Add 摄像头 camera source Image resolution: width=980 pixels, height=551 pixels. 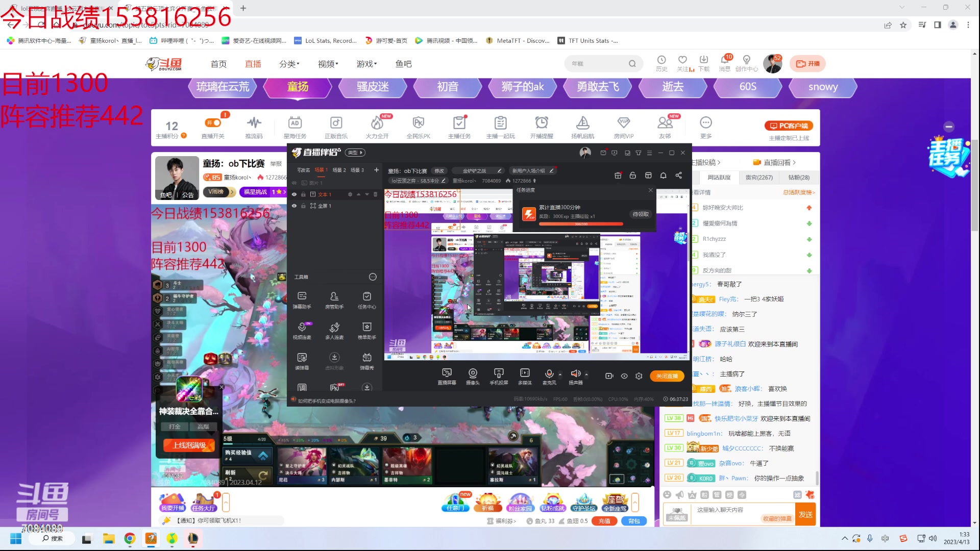click(x=473, y=377)
